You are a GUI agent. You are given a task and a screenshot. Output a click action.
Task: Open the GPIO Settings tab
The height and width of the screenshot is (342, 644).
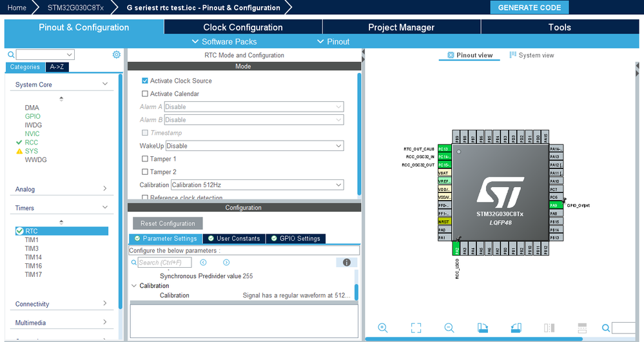[x=296, y=238]
